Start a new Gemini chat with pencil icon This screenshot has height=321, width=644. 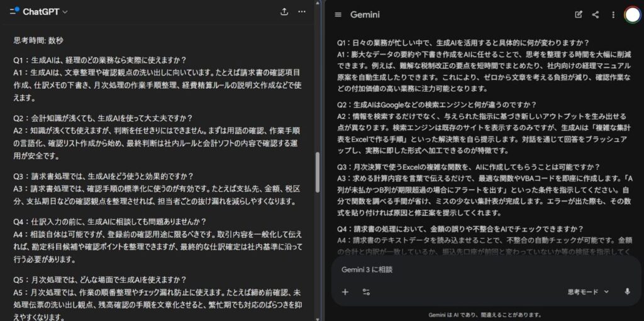[x=579, y=14]
